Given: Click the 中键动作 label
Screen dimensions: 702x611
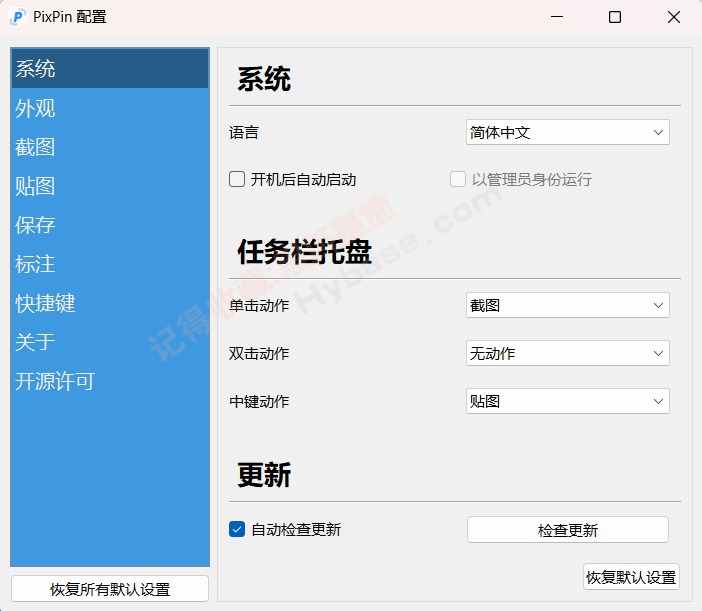Looking at the screenshot, I should click(259, 402).
